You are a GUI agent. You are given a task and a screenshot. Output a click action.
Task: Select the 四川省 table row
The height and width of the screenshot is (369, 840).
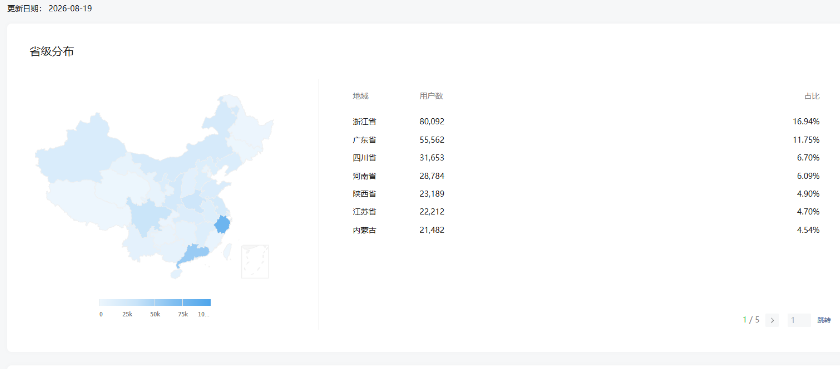586,157
